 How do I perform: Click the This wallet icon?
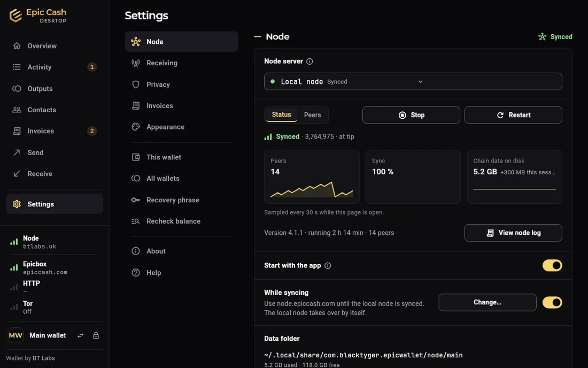click(136, 157)
